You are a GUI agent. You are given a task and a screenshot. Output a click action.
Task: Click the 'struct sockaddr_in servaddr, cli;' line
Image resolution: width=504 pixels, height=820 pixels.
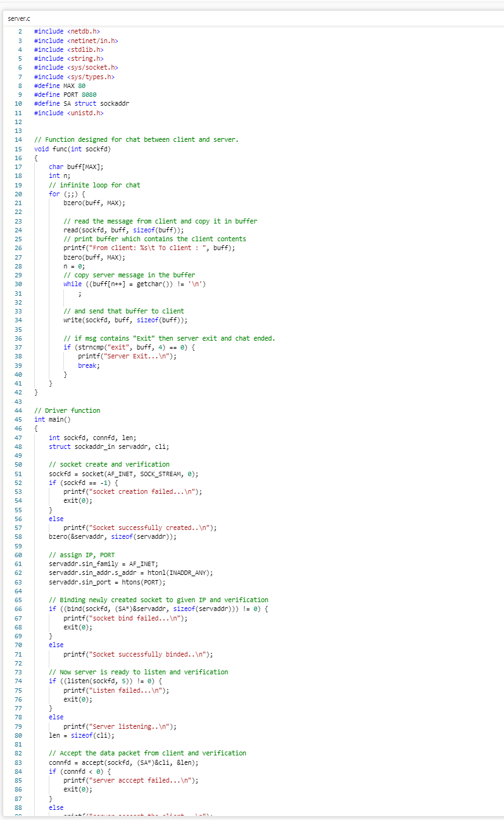click(x=109, y=446)
